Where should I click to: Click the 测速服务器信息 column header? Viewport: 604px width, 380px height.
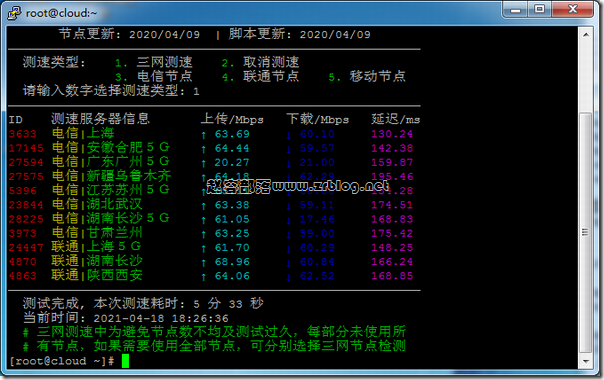click(100, 119)
